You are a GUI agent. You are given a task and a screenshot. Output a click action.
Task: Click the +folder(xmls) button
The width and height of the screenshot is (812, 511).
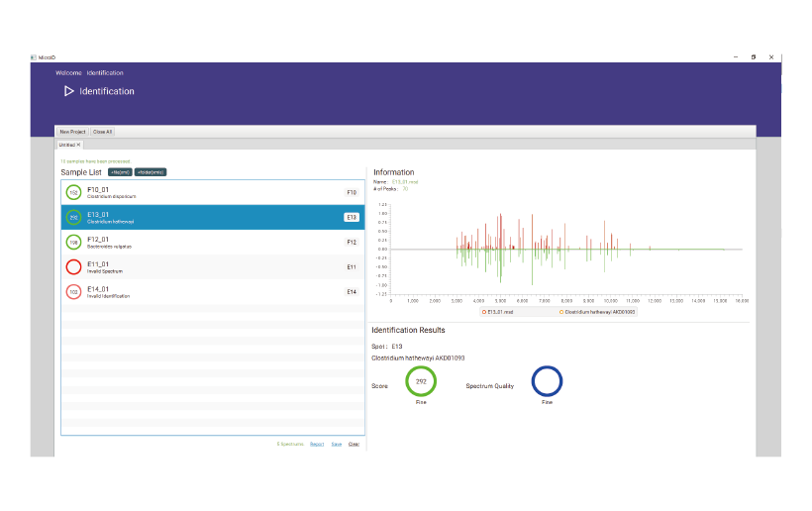(151, 172)
